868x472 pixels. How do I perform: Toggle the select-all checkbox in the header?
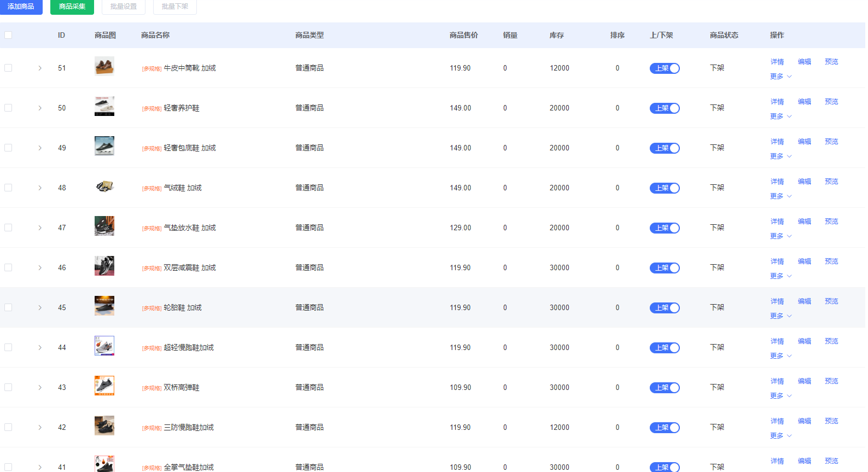[x=8, y=35]
